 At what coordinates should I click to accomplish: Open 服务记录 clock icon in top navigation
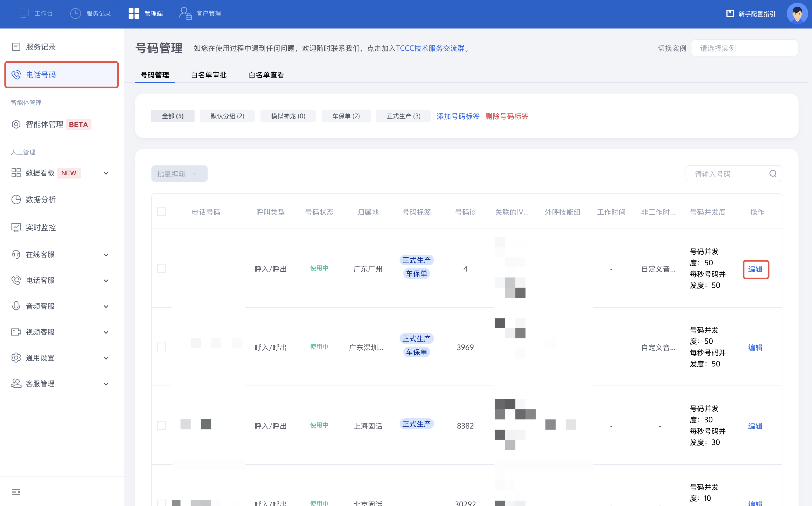click(x=75, y=13)
